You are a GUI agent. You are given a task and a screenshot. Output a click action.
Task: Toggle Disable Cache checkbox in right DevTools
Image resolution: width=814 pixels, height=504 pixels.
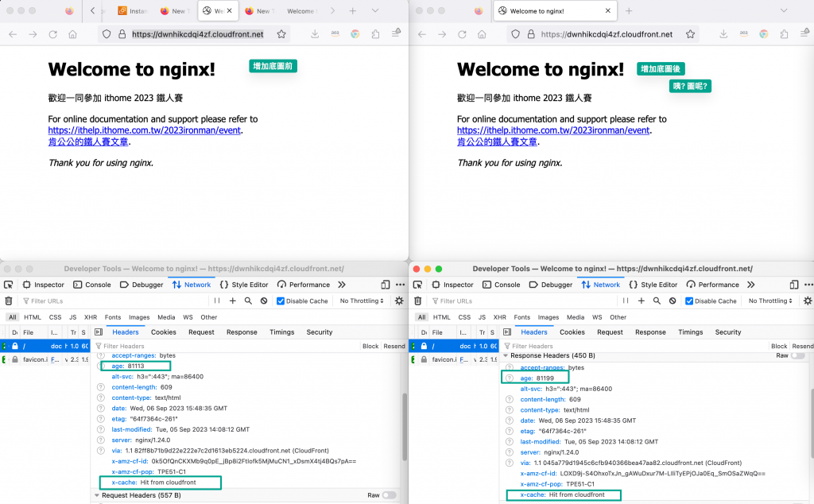[689, 301]
